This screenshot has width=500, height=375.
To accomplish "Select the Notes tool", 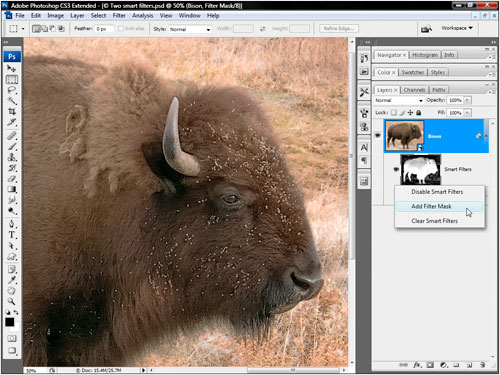I will coord(12,269).
